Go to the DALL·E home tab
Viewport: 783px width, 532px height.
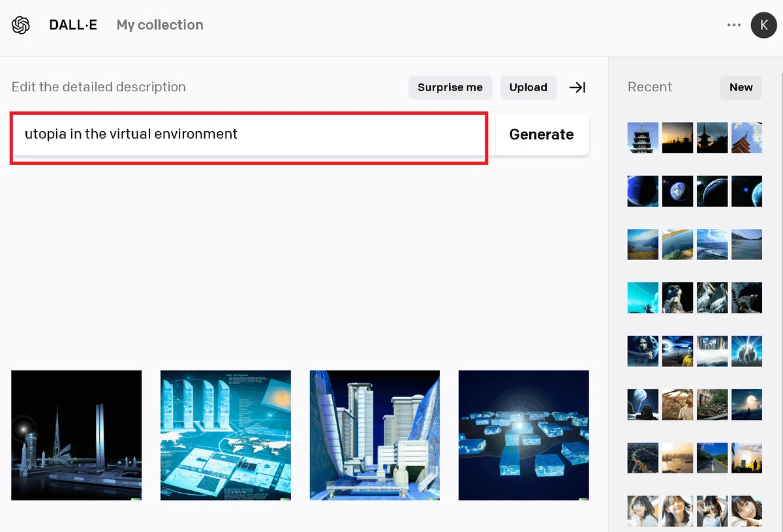coord(73,25)
